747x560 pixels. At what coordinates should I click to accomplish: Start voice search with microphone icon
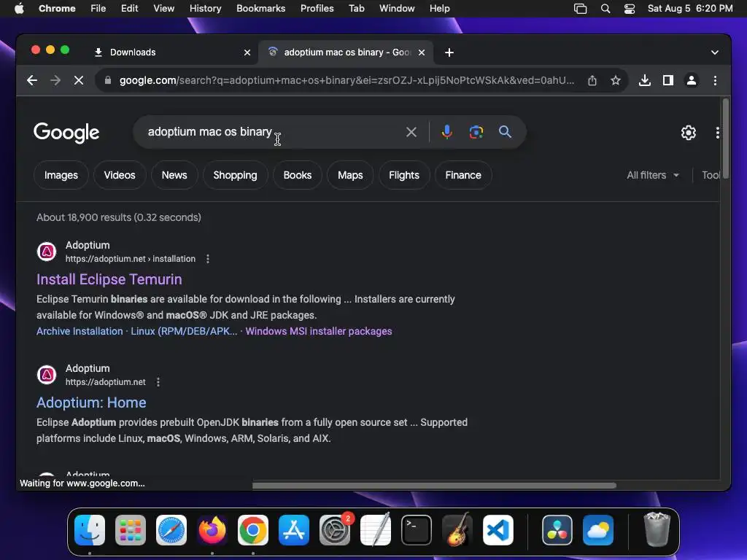coord(447,132)
